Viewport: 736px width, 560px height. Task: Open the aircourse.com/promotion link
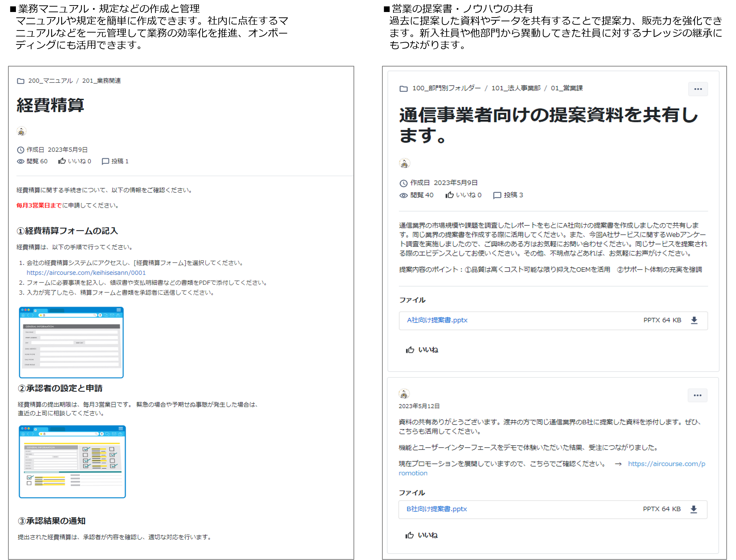[666, 464]
